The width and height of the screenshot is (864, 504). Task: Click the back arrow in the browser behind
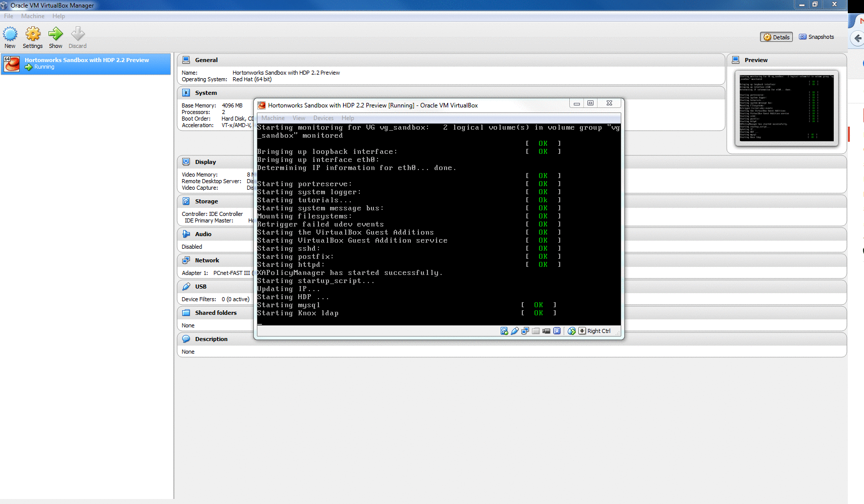pyautogui.click(x=857, y=38)
